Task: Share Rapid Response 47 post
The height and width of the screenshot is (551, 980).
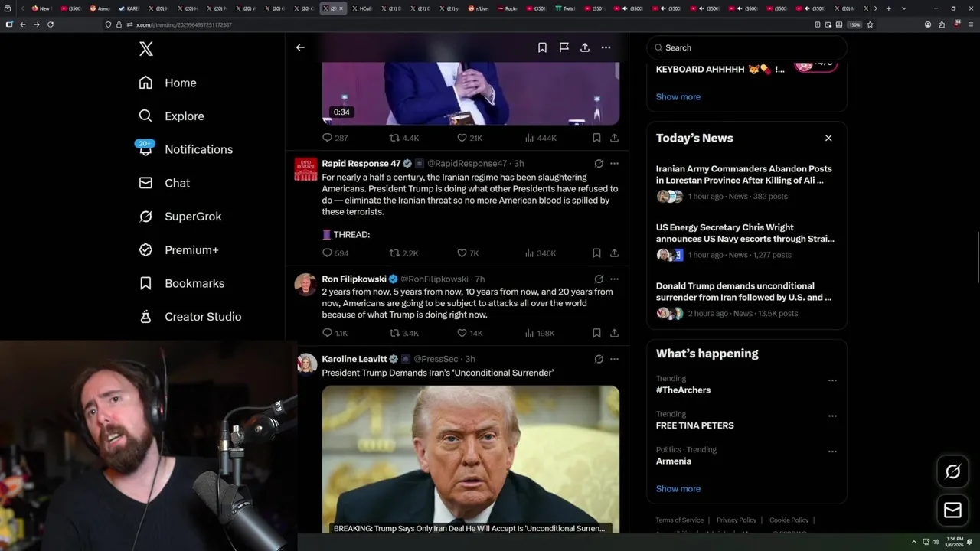Action: click(x=614, y=253)
